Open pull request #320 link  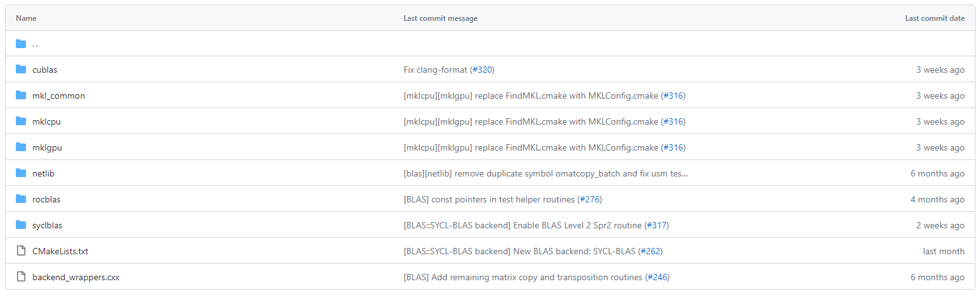pyautogui.click(x=482, y=70)
